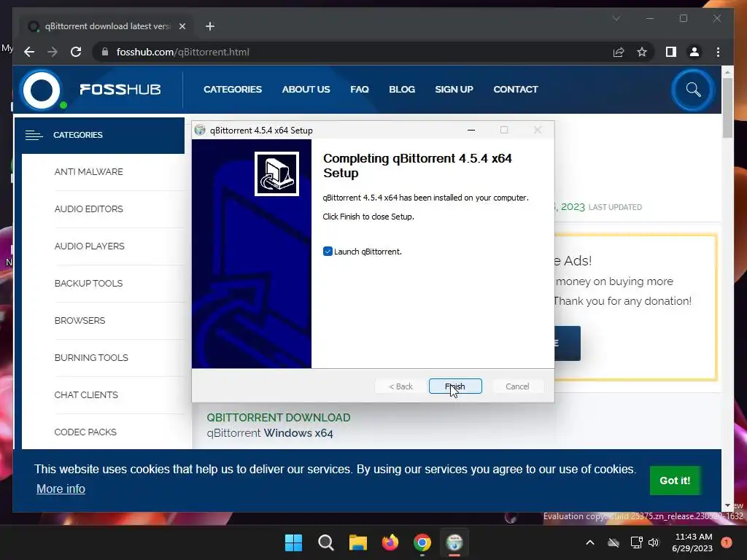Click qBittorrent setup taskbar icon
This screenshot has height=560, width=747.
[454, 542]
